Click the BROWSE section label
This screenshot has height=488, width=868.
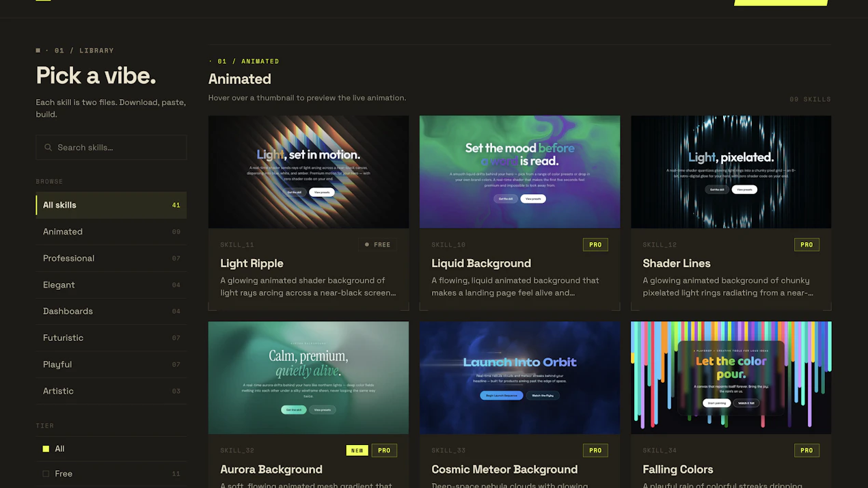tap(49, 182)
